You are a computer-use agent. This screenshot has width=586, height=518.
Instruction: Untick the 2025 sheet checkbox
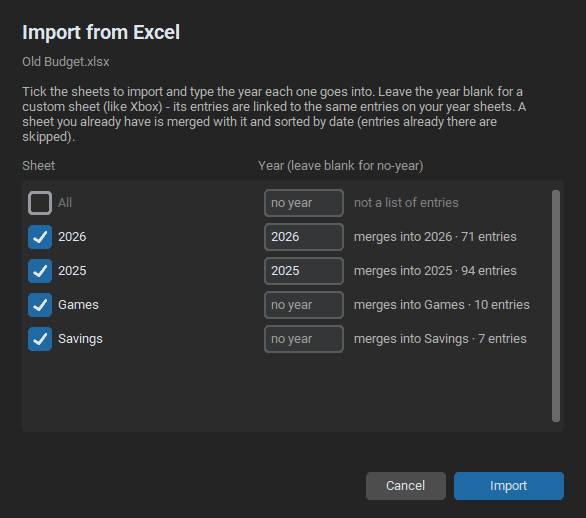pyautogui.click(x=40, y=271)
